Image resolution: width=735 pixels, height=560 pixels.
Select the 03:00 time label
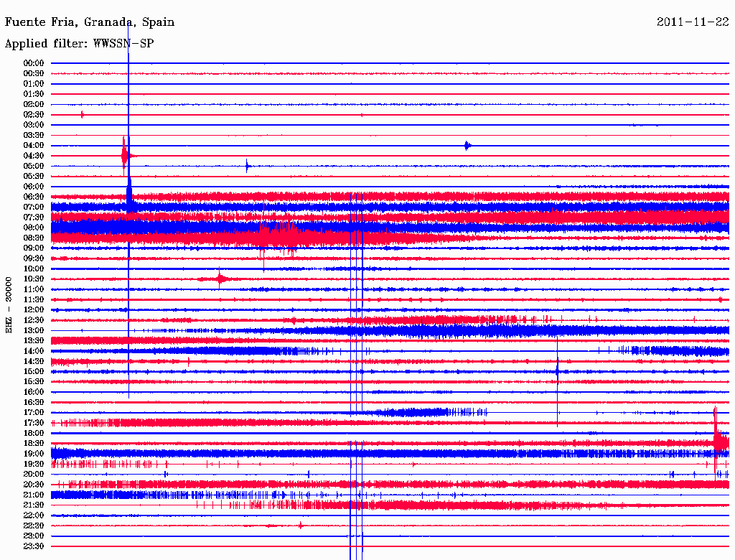tap(34, 125)
